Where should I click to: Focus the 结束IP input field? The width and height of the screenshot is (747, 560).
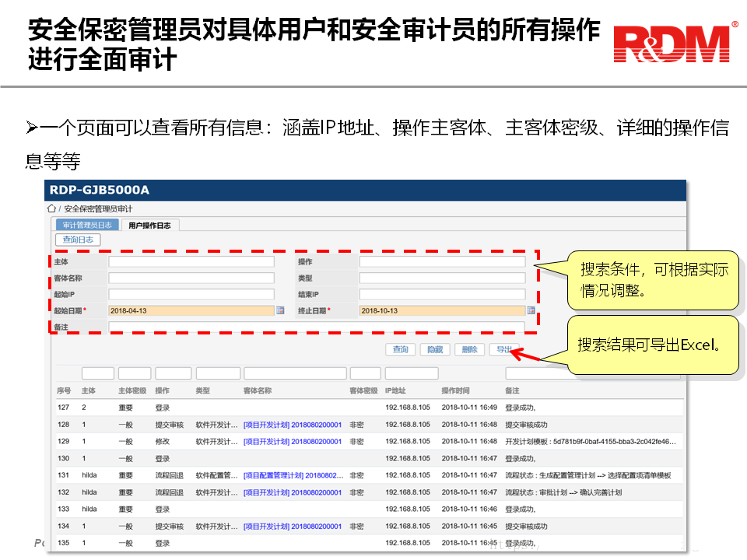click(x=442, y=294)
